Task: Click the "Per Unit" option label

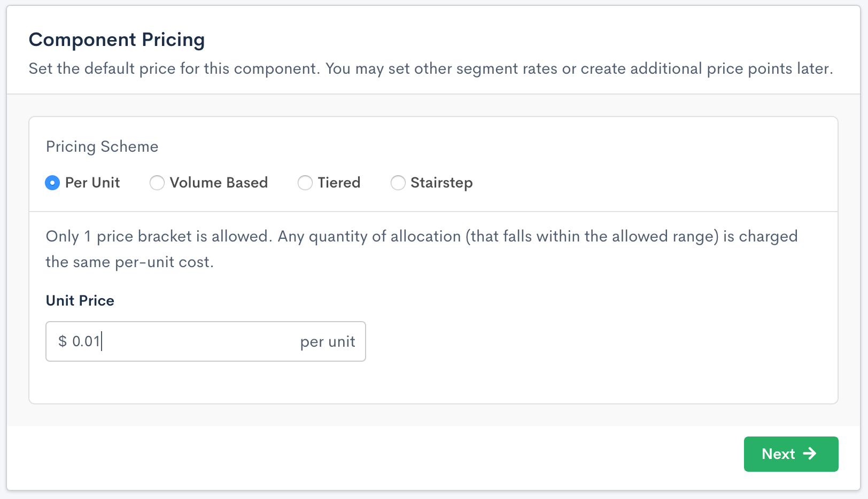Action: click(x=92, y=183)
